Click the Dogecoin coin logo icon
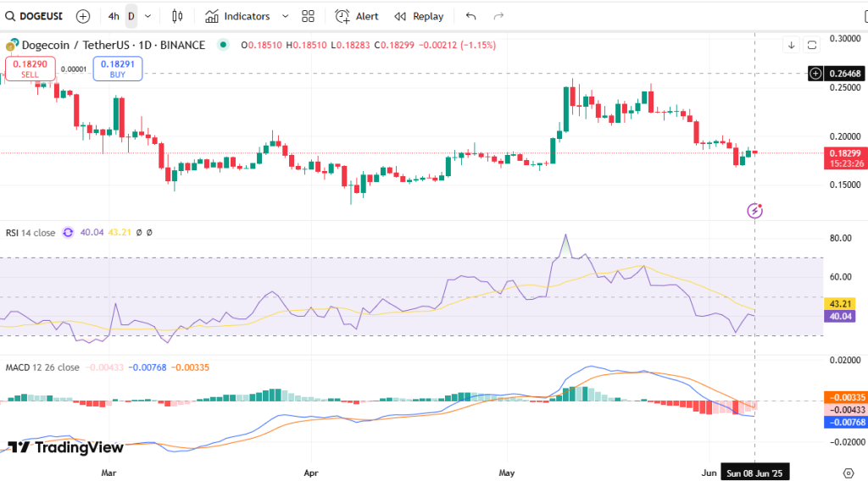This screenshot has height=481, width=868. tap(12, 45)
